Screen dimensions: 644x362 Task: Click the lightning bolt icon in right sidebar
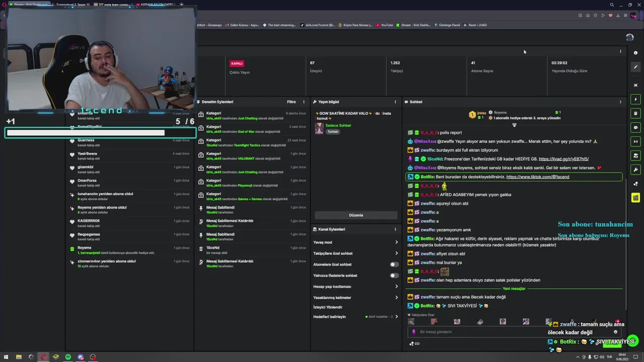tap(636, 99)
